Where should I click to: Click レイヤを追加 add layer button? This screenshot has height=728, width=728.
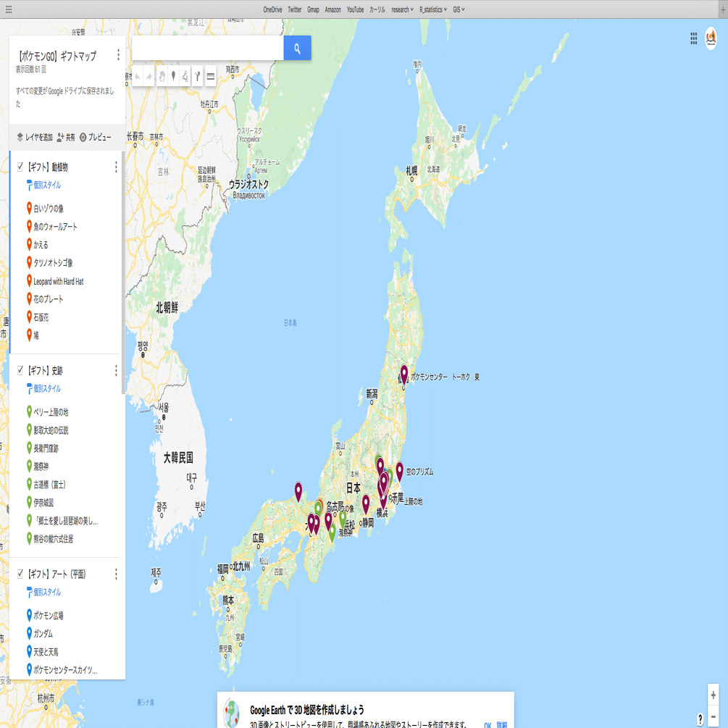click(34, 137)
